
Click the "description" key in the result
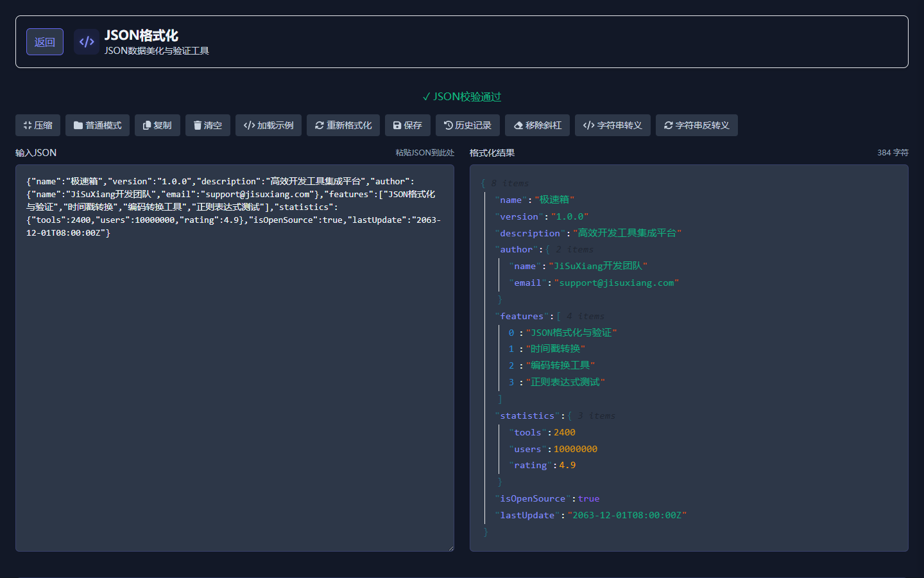pos(530,233)
